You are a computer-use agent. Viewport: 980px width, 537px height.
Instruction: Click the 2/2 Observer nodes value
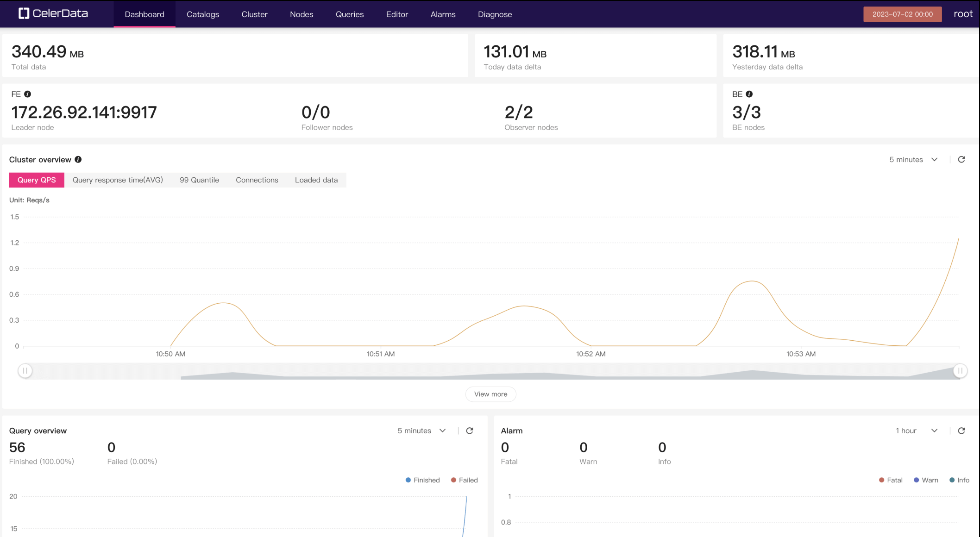519,112
